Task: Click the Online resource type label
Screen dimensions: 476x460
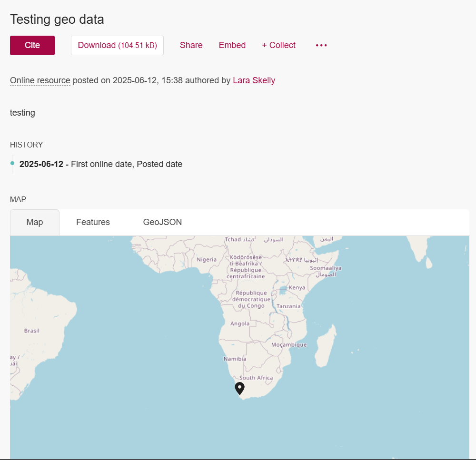Action: (x=40, y=80)
